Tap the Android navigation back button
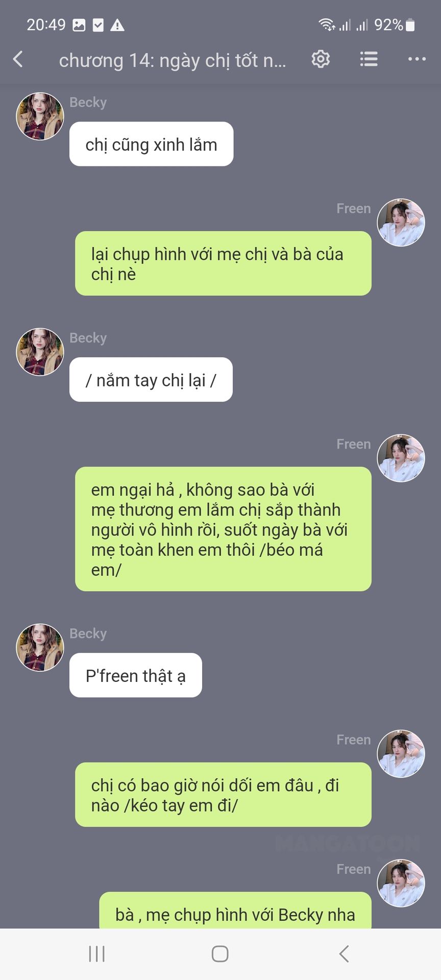 coord(344,953)
